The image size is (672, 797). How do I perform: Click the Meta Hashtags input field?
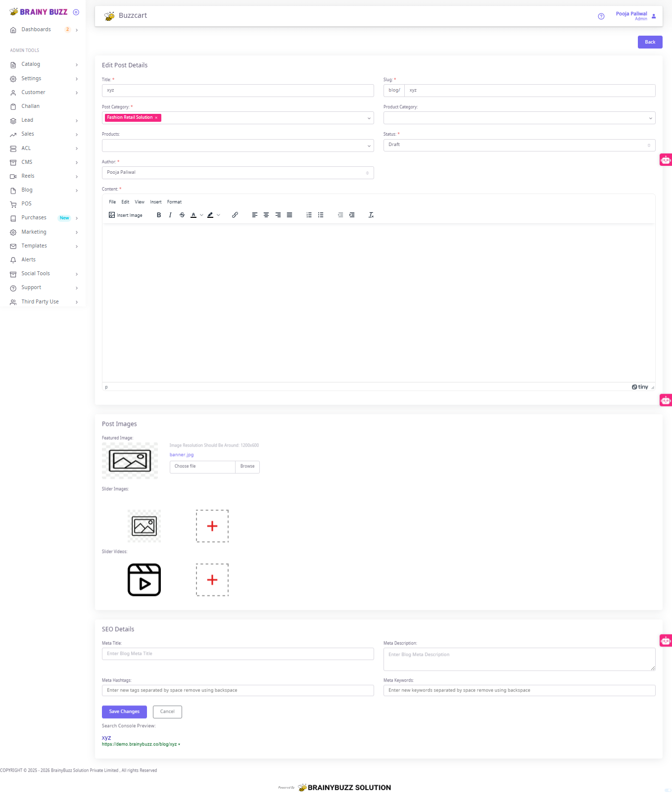(x=238, y=691)
